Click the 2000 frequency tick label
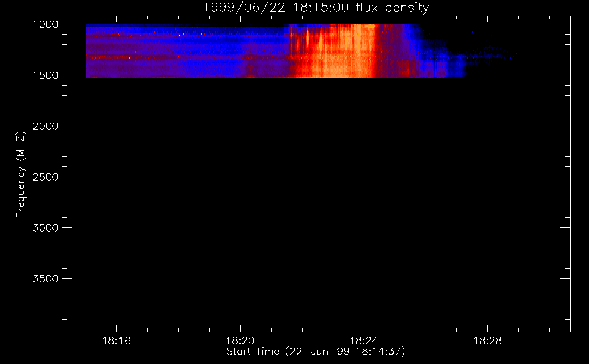Screen dimensions: 589x364 pyautogui.click(x=46, y=126)
